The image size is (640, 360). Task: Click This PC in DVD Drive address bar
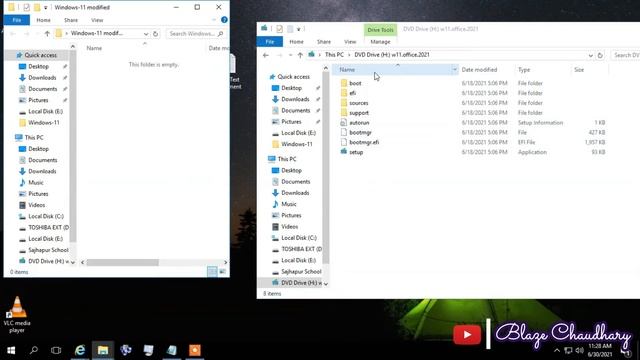334,55
